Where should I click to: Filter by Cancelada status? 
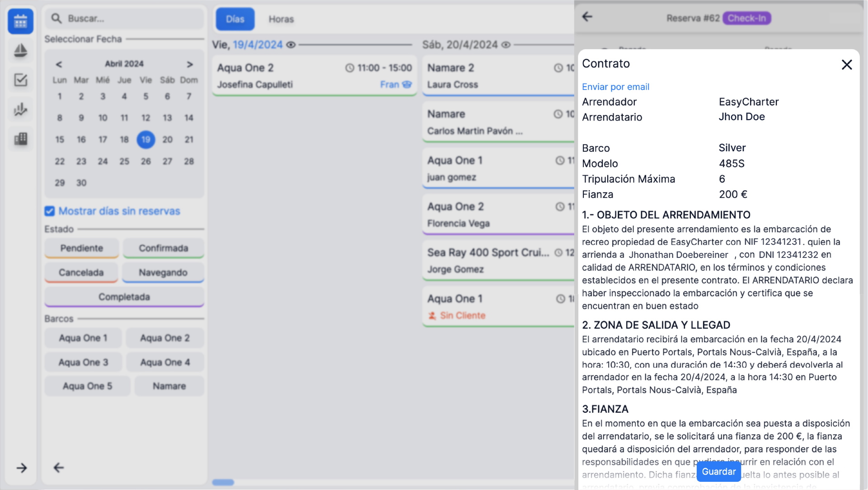pyautogui.click(x=81, y=272)
